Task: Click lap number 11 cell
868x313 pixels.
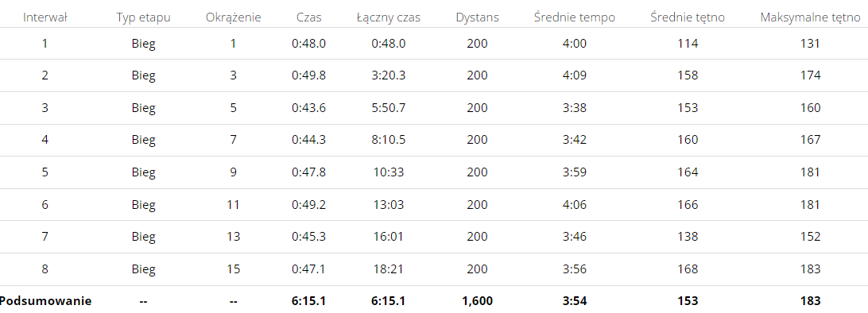Action: 233,204
